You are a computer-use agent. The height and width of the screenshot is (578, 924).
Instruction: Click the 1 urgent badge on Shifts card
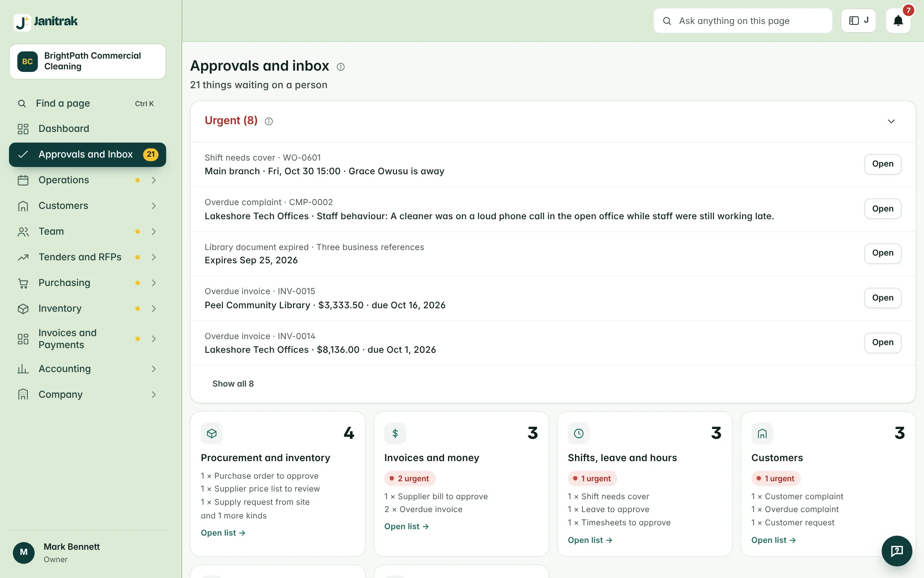(x=592, y=479)
